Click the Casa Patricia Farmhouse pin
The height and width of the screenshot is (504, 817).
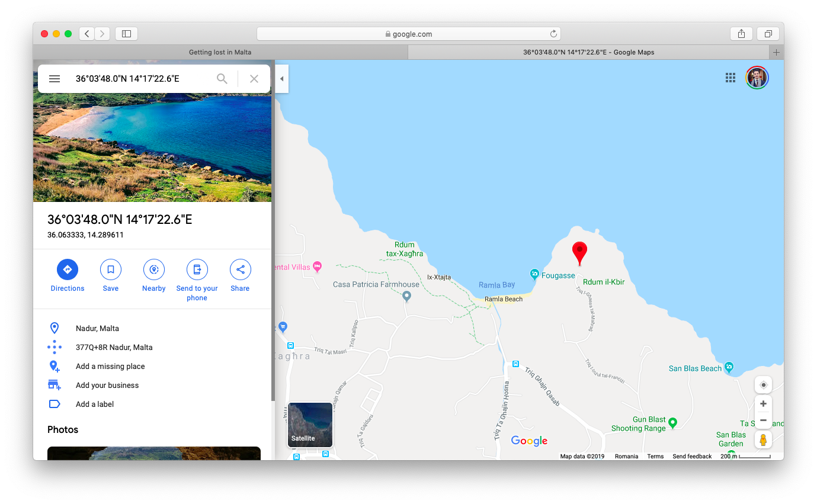click(x=406, y=296)
